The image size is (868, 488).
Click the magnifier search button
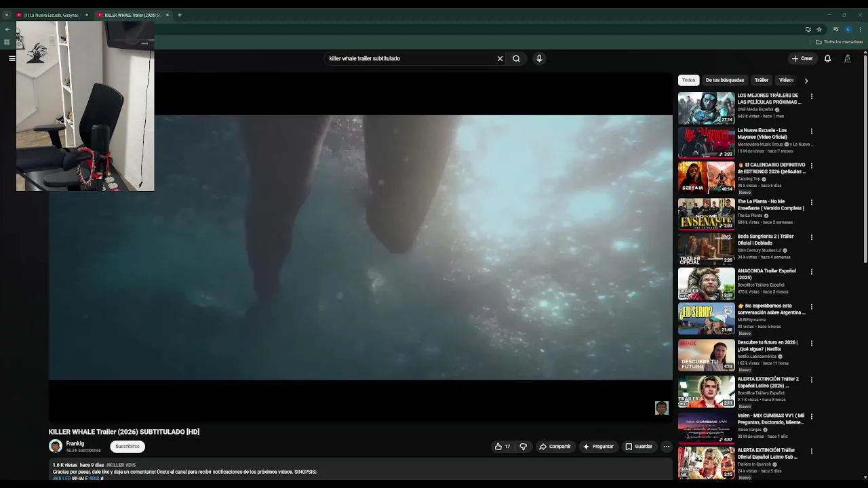(x=516, y=58)
